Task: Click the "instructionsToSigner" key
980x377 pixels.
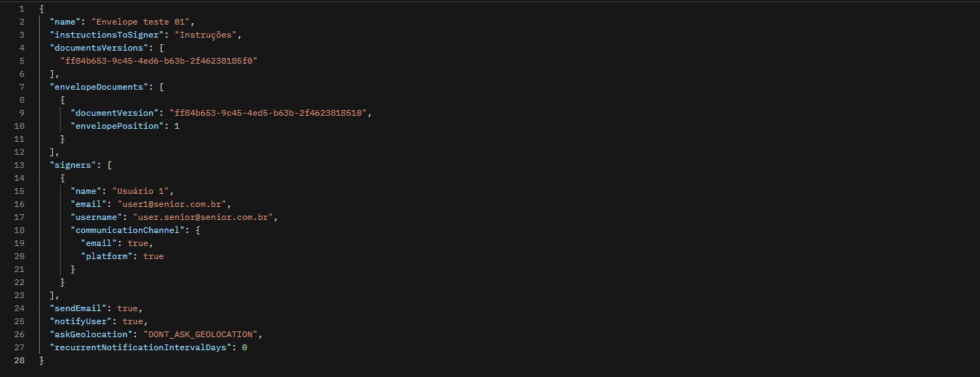Action: coord(96,35)
